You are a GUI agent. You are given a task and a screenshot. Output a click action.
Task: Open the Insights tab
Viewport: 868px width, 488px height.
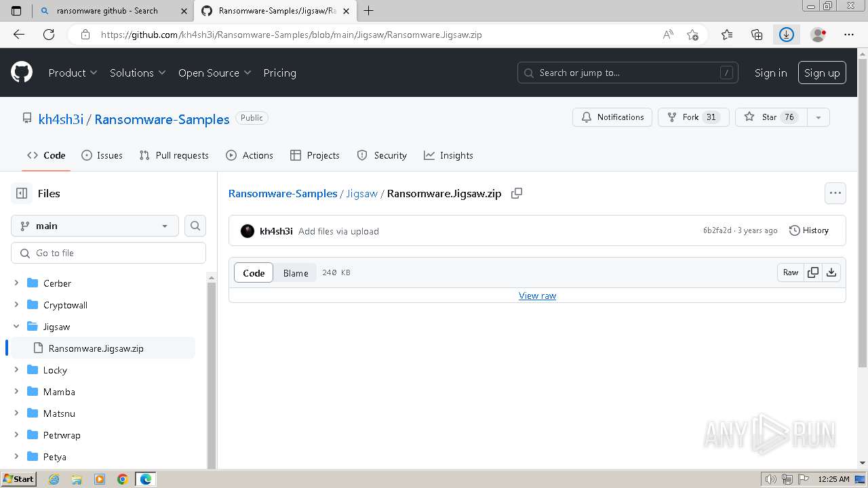(448, 155)
